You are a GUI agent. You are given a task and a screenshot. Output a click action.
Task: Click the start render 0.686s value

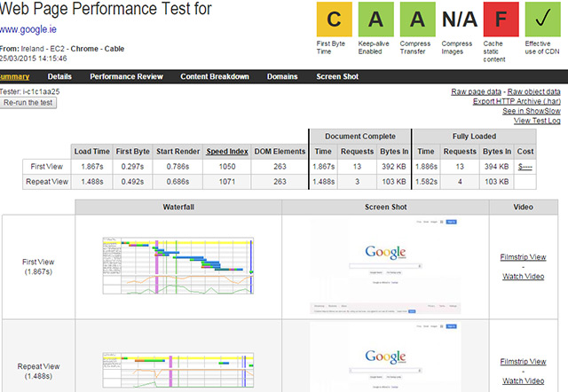coord(177,182)
